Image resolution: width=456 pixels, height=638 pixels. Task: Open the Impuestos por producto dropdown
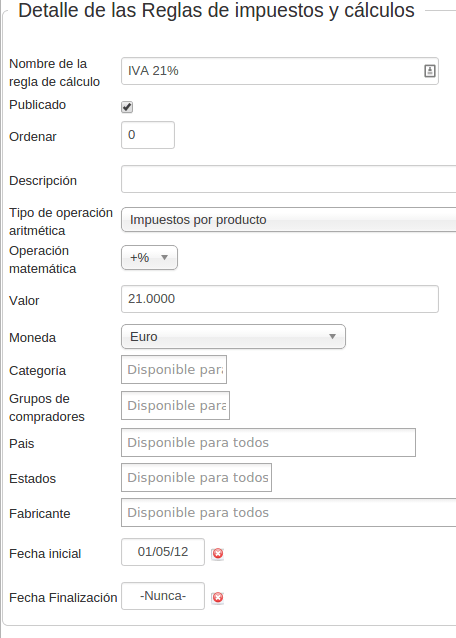[x=288, y=220]
